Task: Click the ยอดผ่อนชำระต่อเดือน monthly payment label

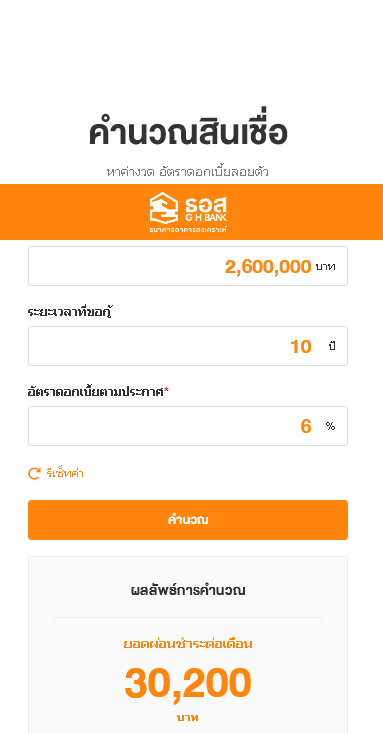Action: tap(188, 644)
